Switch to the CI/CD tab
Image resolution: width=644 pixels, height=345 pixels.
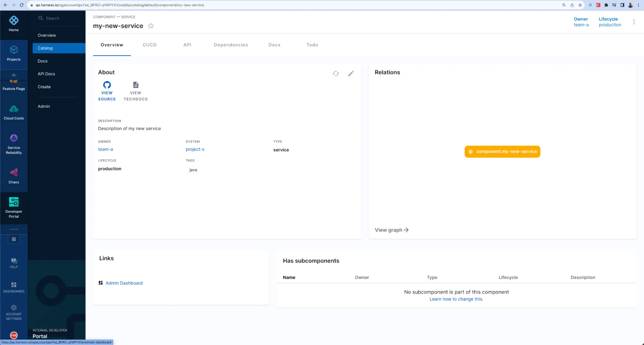149,45
